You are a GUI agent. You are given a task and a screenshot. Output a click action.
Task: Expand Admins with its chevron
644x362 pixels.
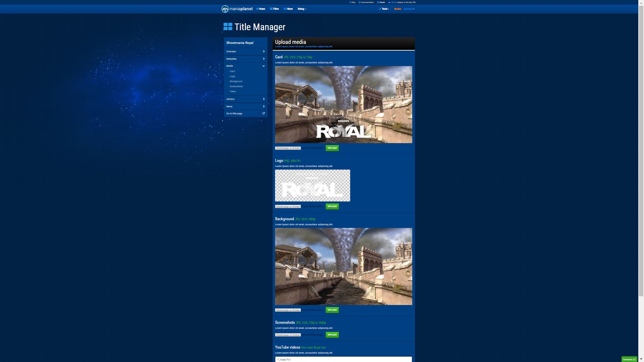pos(264,99)
